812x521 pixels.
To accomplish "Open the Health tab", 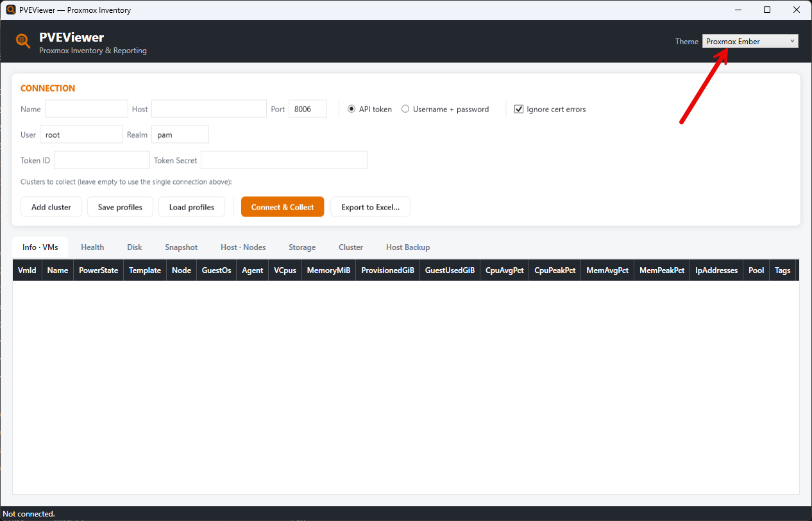I will click(92, 247).
